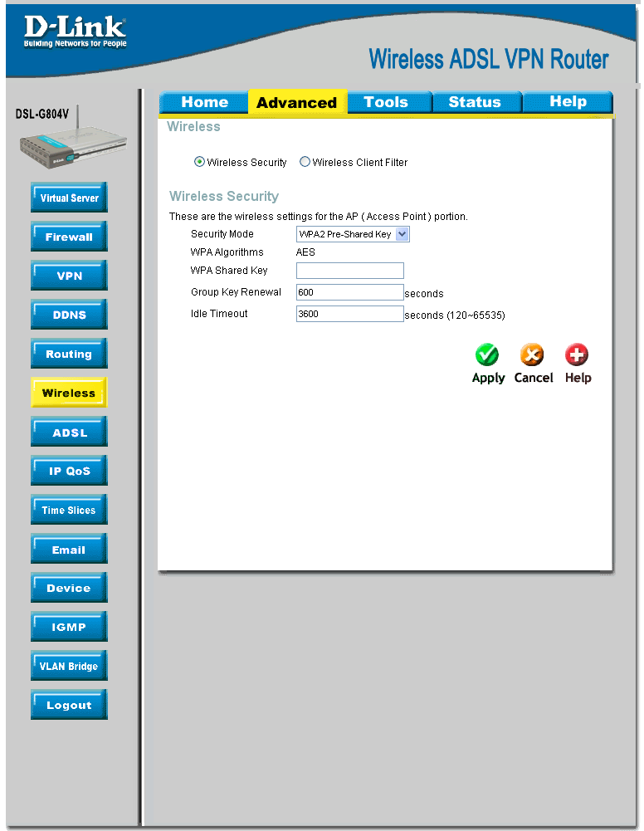This screenshot has height=831, width=644.
Task: Click the red Help plus icon
Action: (x=576, y=354)
